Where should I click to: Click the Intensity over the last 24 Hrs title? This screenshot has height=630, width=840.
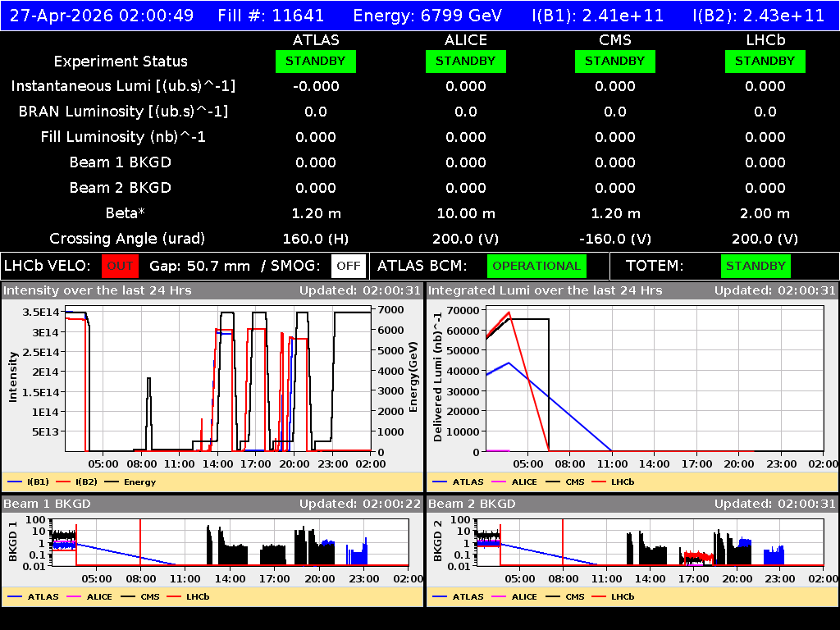(x=97, y=290)
